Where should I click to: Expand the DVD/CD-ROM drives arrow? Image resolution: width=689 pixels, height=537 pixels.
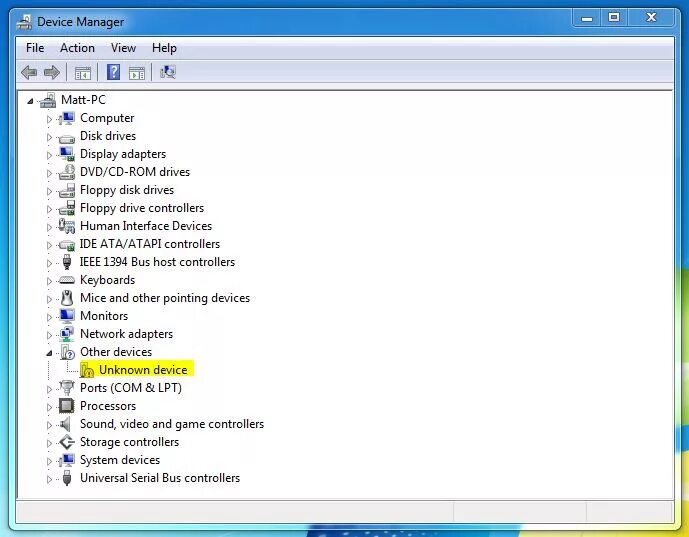click(49, 173)
